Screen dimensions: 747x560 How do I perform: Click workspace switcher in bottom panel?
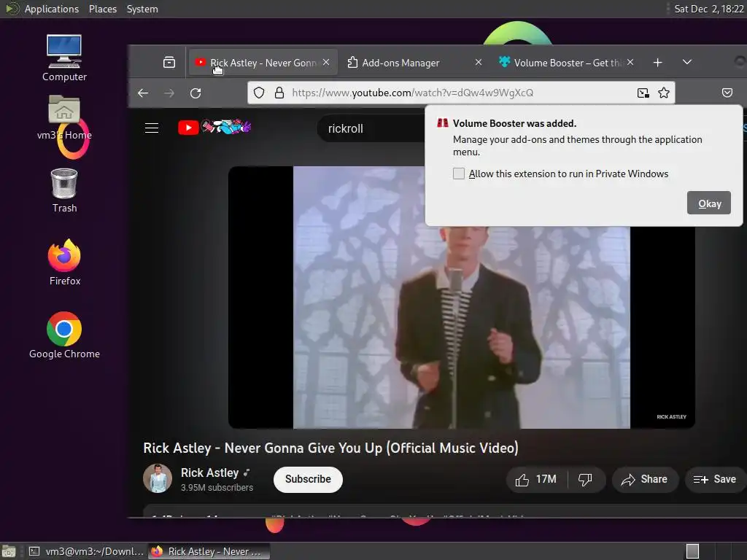click(692, 551)
